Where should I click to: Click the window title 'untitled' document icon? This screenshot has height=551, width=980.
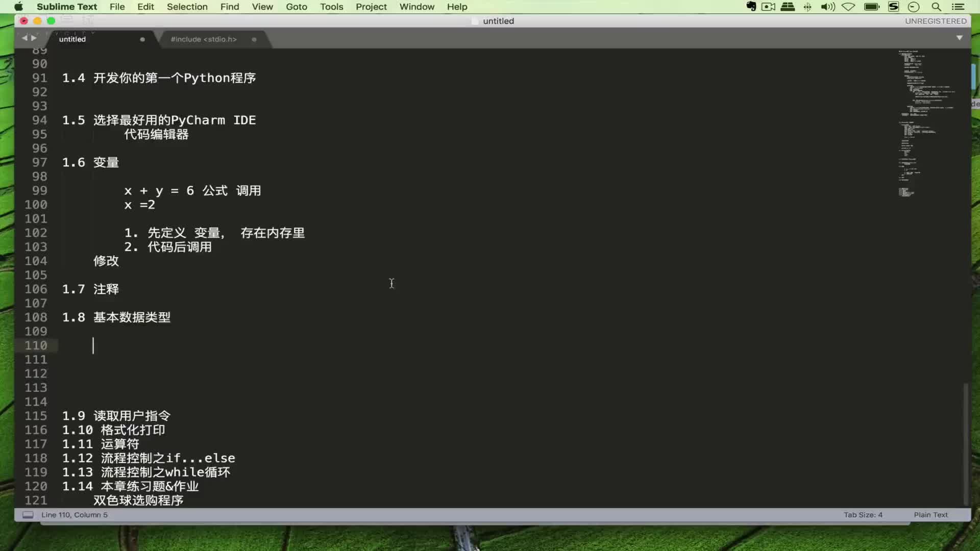point(475,21)
